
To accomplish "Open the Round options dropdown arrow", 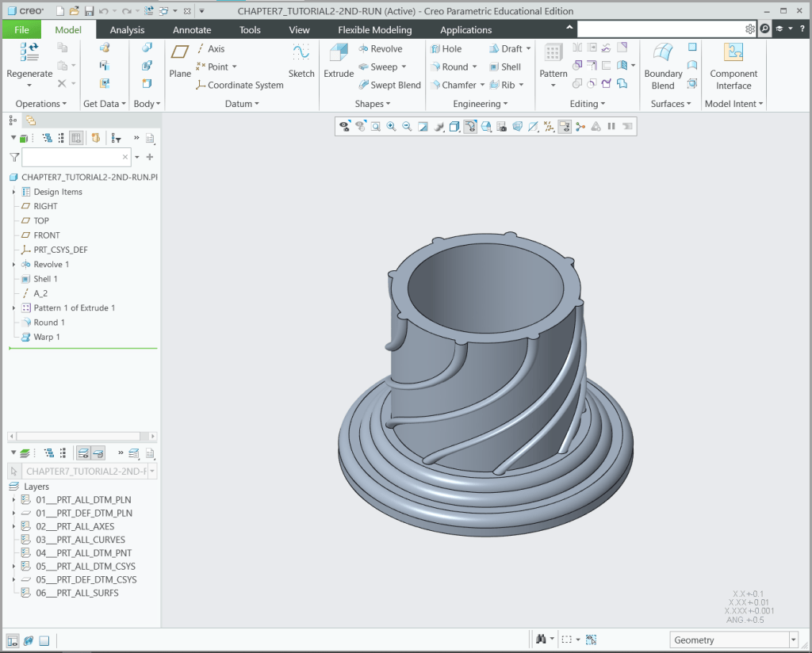I will pos(474,67).
